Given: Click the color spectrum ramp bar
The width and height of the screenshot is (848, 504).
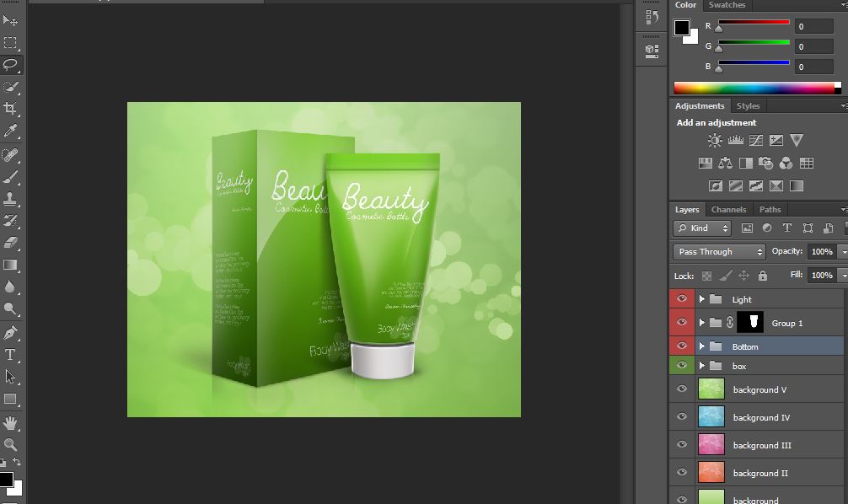Looking at the screenshot, I should (754, 88).
